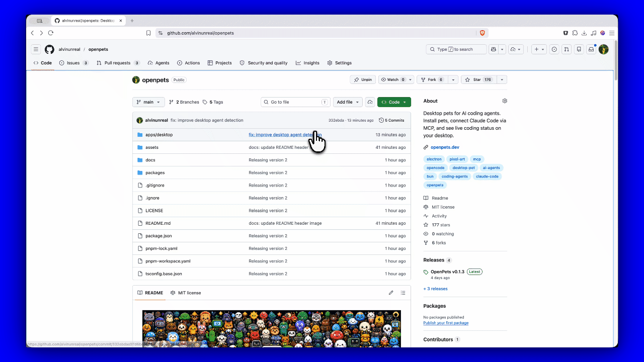Viewport: 644px width, 362px height.
Task: Switch to the Pull requests tab
Action: (118, 63)
